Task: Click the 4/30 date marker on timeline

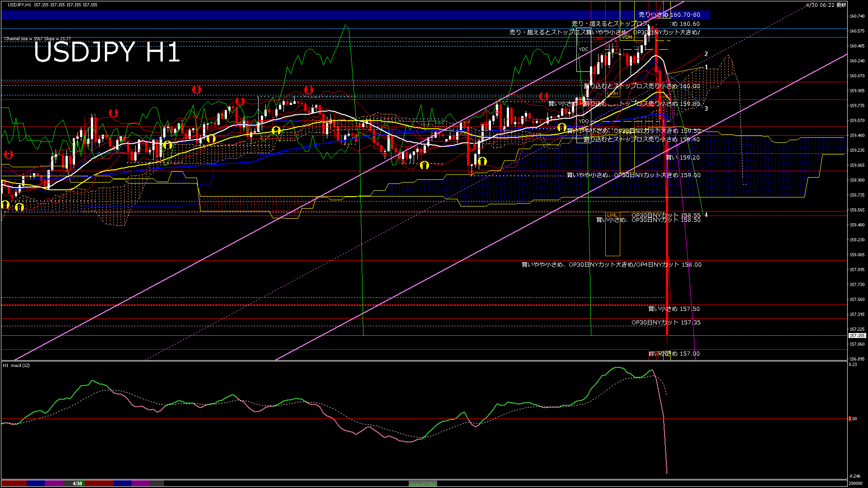Action: point(77,483)
